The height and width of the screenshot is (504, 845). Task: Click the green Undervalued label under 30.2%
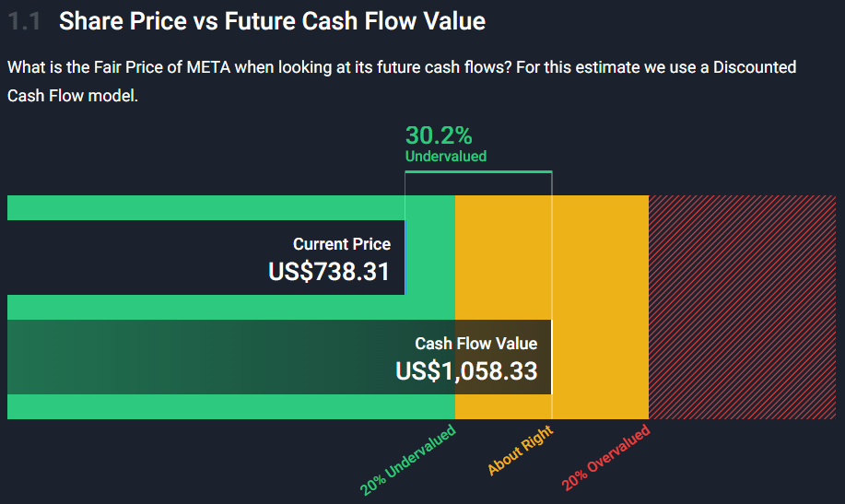tap(445, 157)
